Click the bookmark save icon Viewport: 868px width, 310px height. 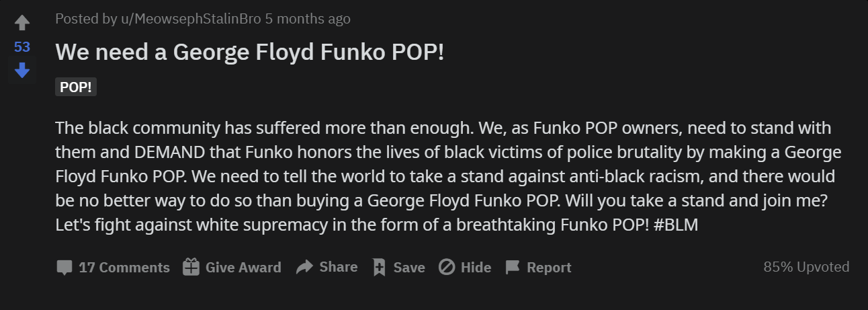tap(379, 267)
